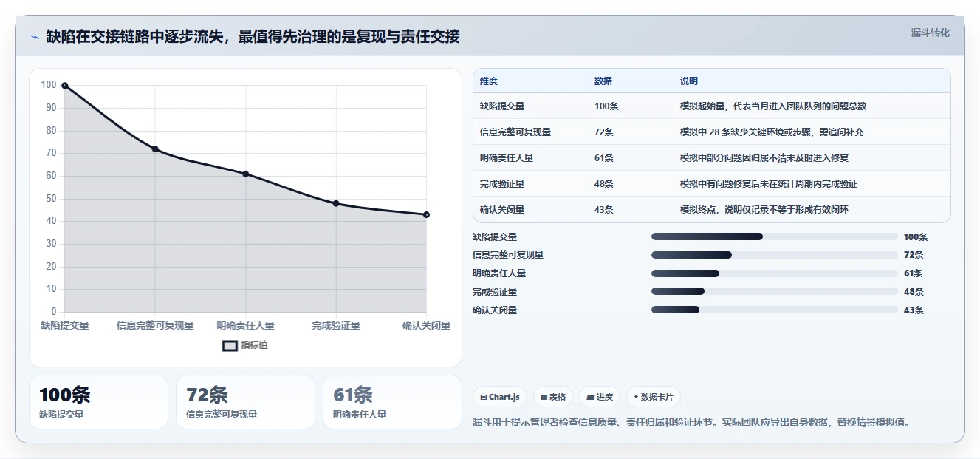This screenshot has width=980, height=459.
Task: Click the 数据 column header in the table
Action: [x=603, y=81]
